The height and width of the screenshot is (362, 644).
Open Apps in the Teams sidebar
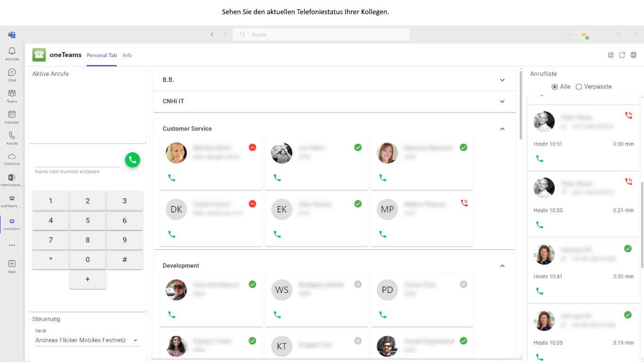(x=12, y=266)
